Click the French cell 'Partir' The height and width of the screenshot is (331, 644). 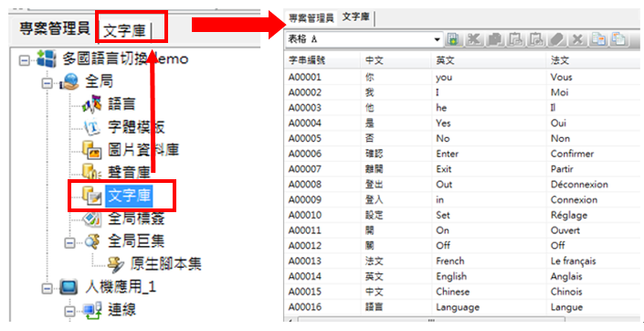[x=562, y=169]
